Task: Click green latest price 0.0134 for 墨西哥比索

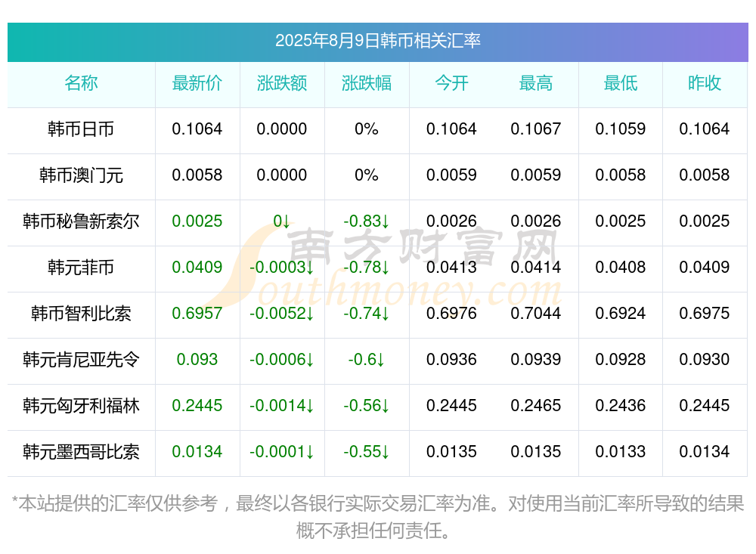Action: (197, 452)
